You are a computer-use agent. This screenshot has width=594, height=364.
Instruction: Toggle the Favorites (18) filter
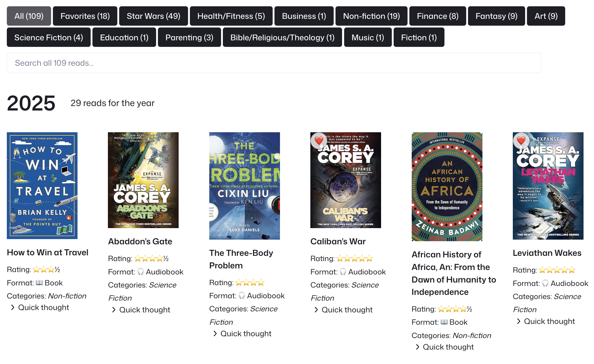85,16
